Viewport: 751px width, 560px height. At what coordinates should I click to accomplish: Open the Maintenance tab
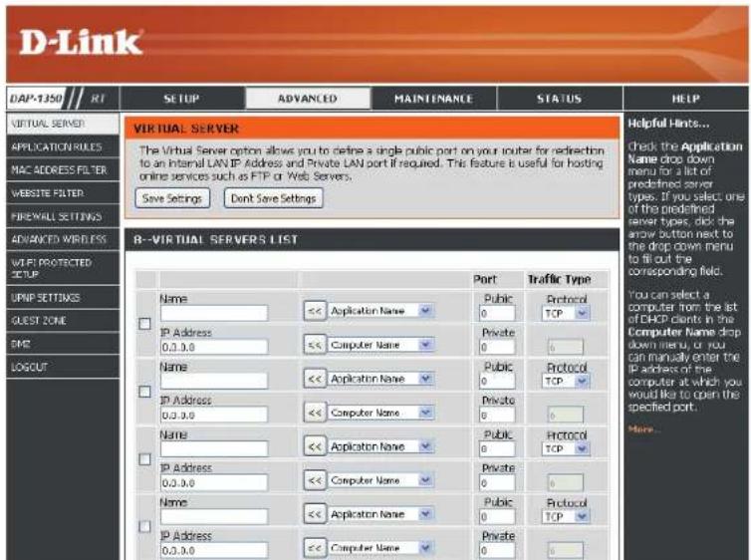(433, 99)
